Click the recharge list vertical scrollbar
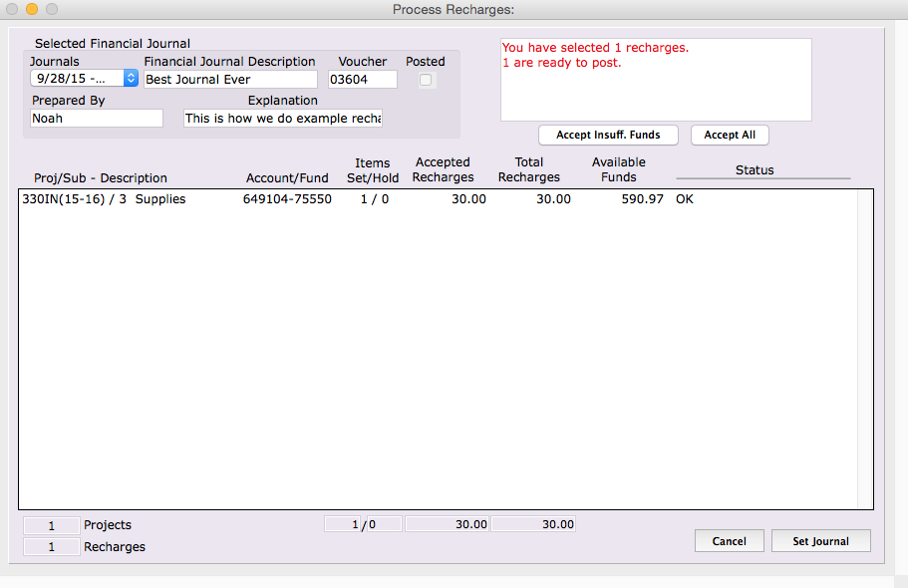This screenshot has width=908, height=588. [864, 349]
